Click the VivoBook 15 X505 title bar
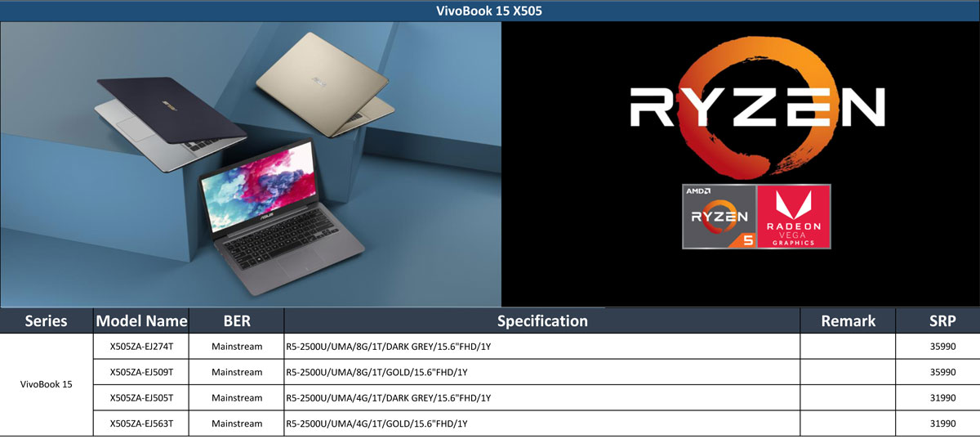980x448 pixels. pyautogui.click(x=490, y=11)
